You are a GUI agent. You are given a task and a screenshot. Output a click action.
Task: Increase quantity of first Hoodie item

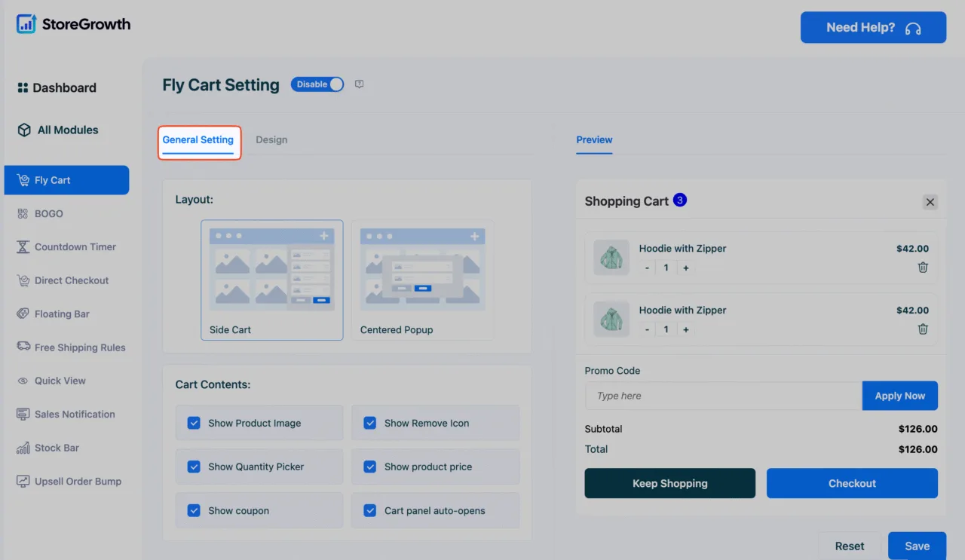(685, 268)
